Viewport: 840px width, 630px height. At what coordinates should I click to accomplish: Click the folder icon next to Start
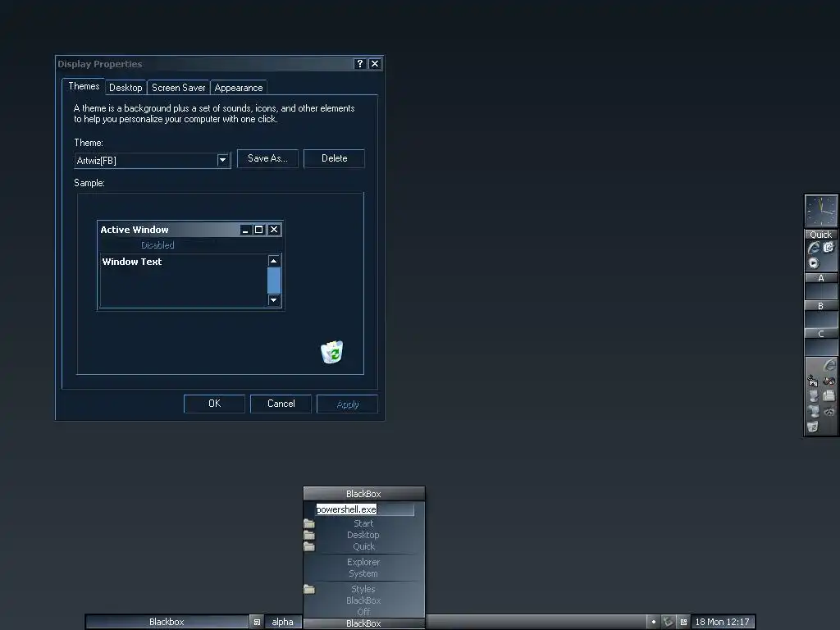309,523
